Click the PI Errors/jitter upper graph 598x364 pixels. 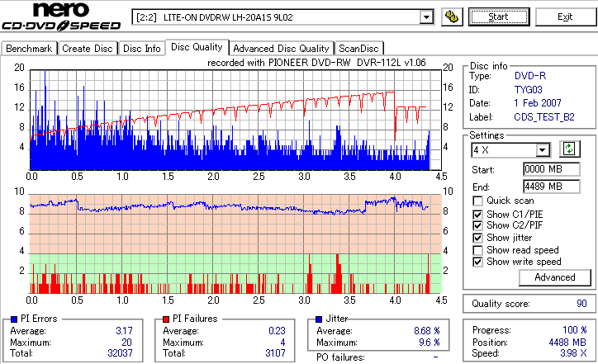[x=235, y=120]
